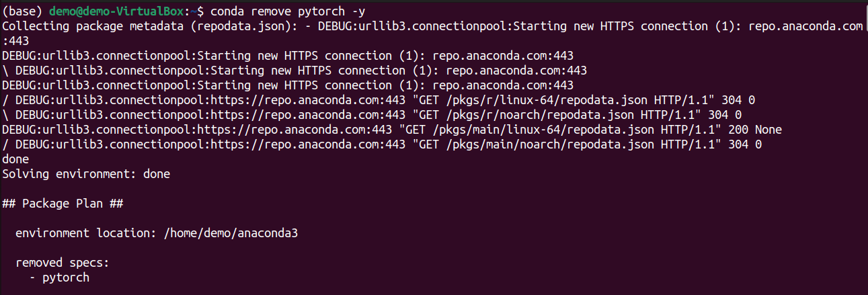Viewport: 868px width, 295px height.
Task: Click "- pytorch" under removed specs
Action: coord(59,278)
